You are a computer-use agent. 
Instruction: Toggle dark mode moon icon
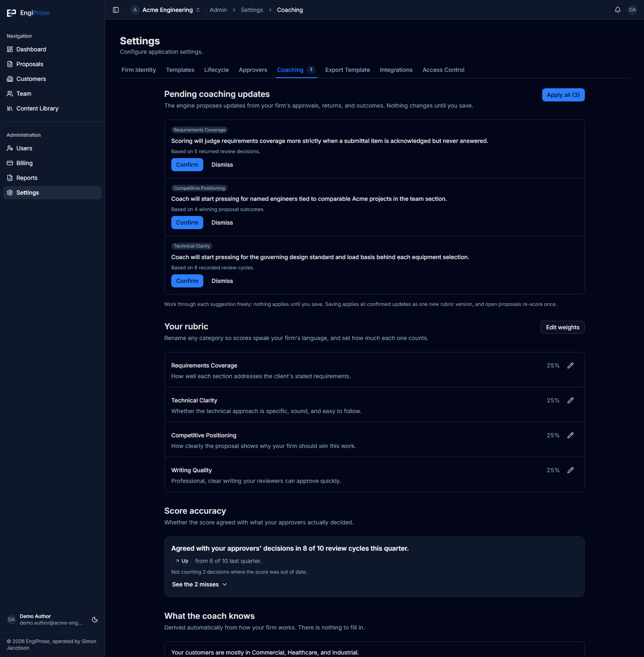tap(95, 620)
